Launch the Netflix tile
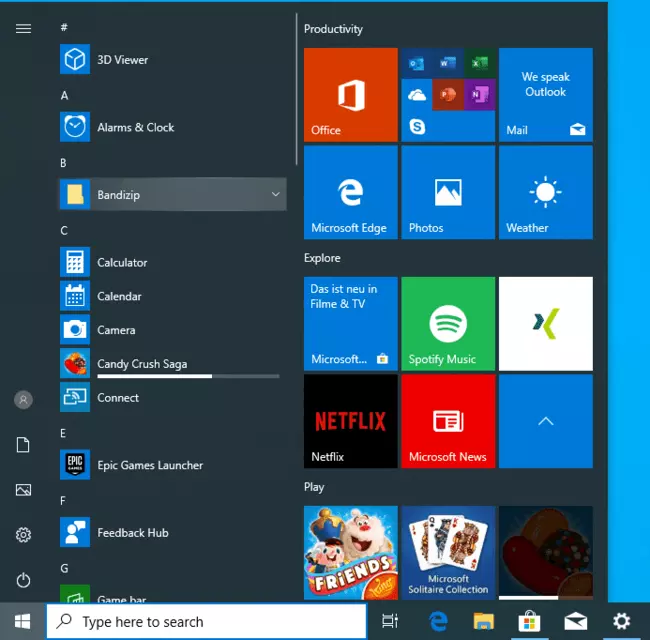The height and width of the screenshot is (640, 650). click(x=350, y=421)
